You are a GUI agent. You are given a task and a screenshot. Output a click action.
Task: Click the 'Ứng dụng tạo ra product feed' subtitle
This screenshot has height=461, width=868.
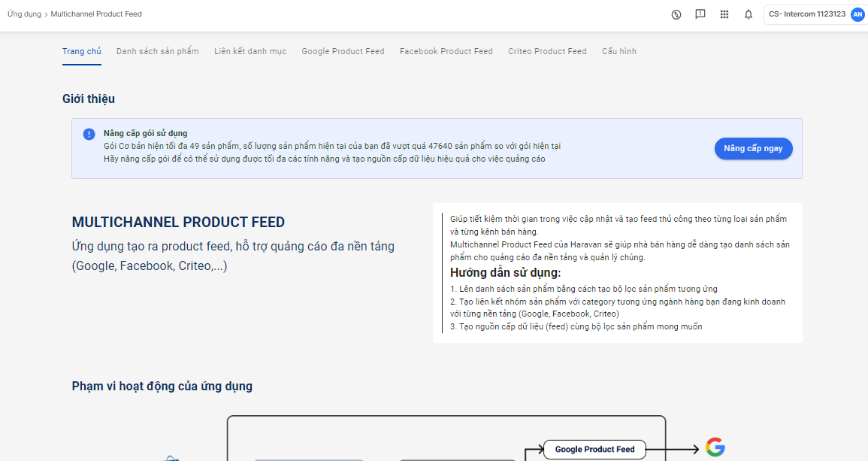[233, 256]
